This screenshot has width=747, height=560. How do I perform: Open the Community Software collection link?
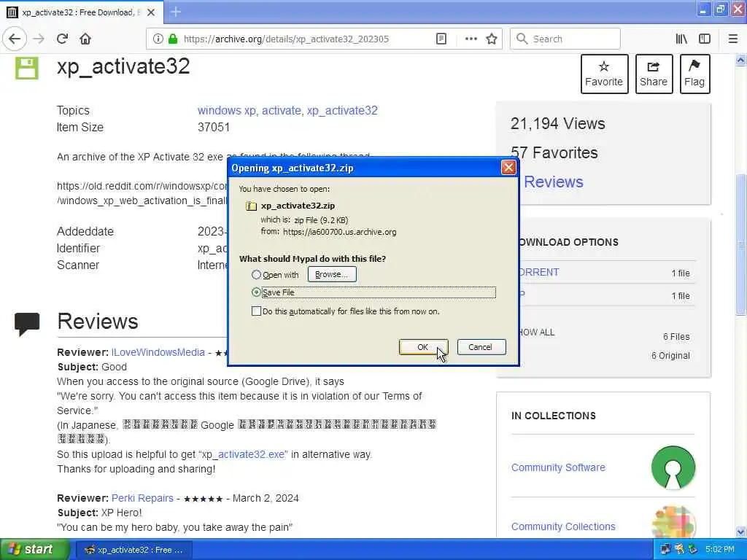coord(558,467)
